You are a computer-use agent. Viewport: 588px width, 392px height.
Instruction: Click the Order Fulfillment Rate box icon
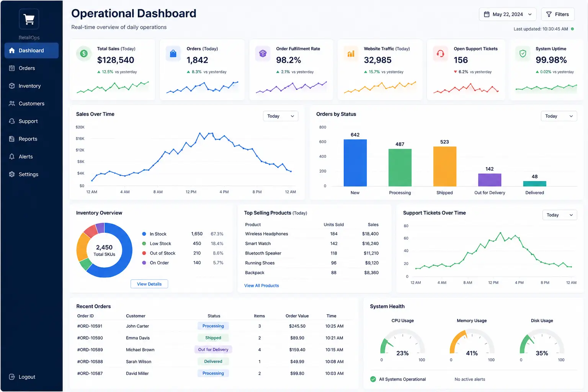coord(263,54)
